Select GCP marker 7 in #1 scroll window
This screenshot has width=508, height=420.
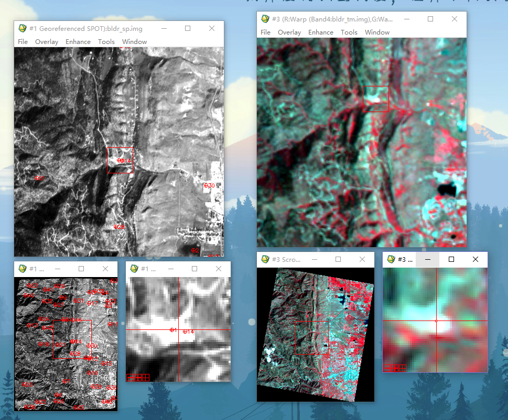pos(66,381)
